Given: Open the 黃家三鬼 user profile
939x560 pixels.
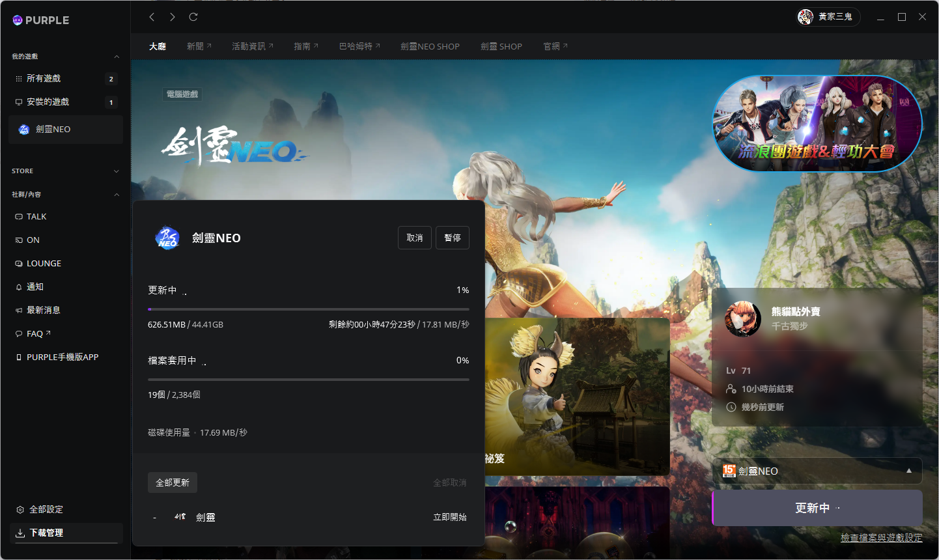Looking at the screenshot, I should (x=828, y=16).
